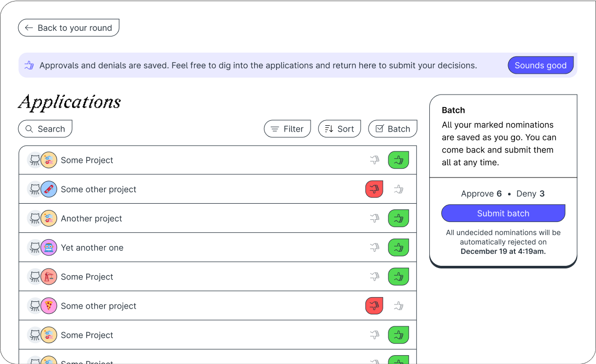Open the Filter options
Image resolution: width=596 pixels, height=364 pixels.
coord(287,128)
